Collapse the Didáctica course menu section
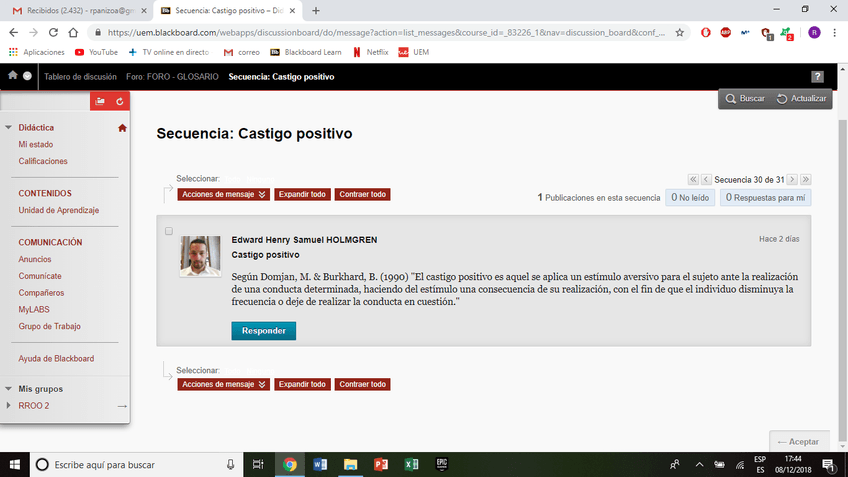The image size is (848, 477). 8,128
